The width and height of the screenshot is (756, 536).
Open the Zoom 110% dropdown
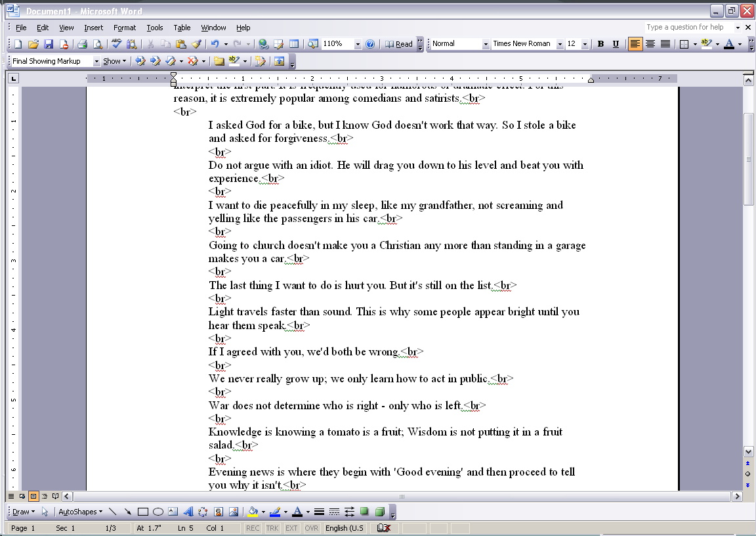(358, 45)
